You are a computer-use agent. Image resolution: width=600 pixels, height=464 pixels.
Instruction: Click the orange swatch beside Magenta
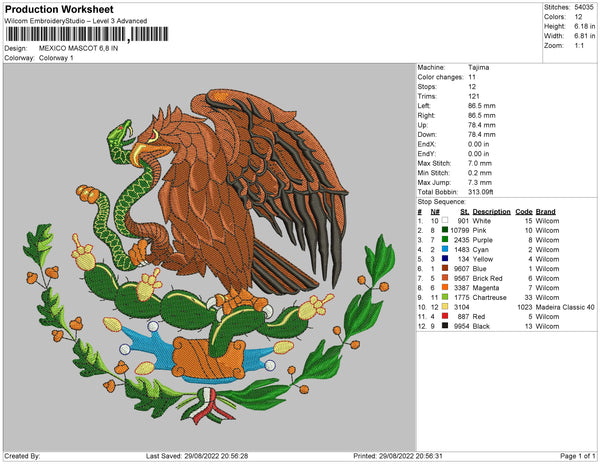pyautogui.click(x=445, y=287)
